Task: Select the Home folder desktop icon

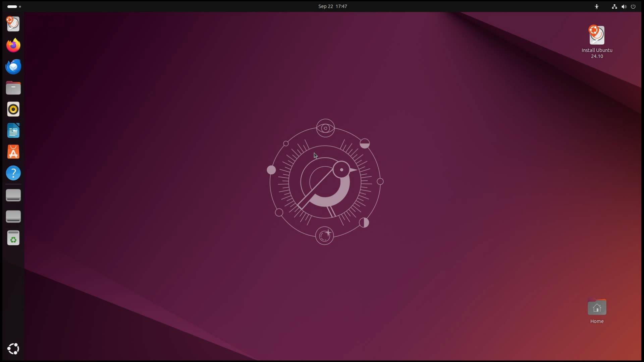Action: (x=597, y=311)
